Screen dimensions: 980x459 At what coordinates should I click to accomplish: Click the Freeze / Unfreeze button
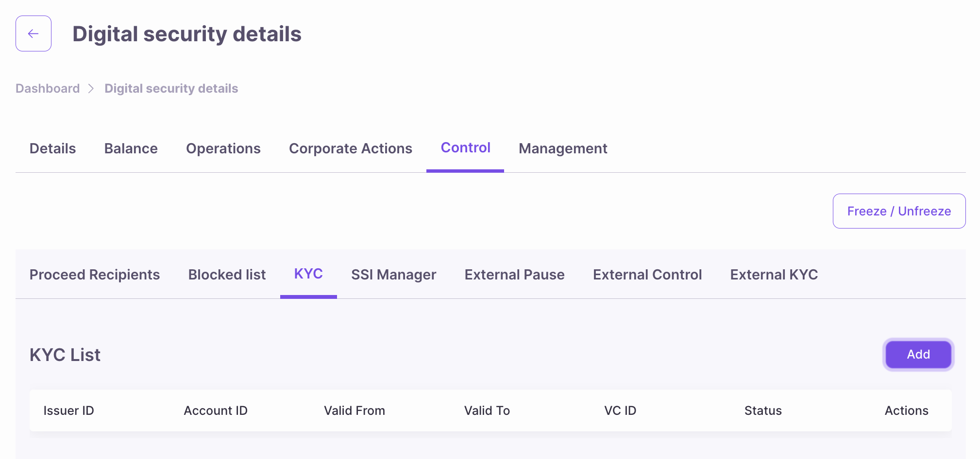coord(899,211)
